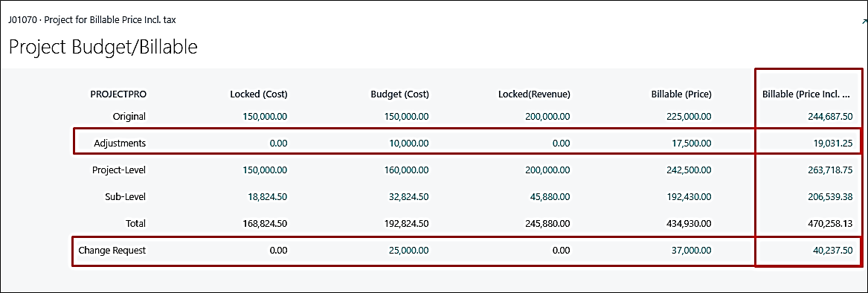Open Sub-Level price incl. tax 206,539.38
This screenshot has height=293, width=868.
tap(830, 196)
